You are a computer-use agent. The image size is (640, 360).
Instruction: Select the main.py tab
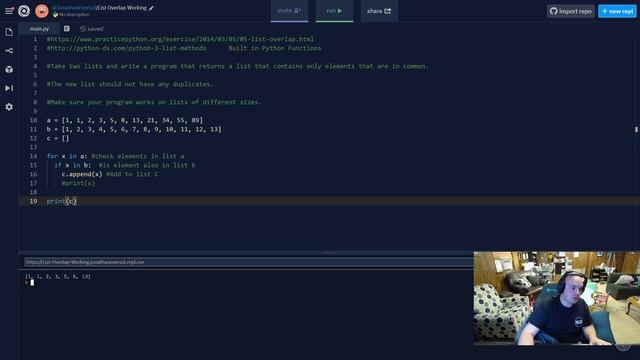point(39,29)
